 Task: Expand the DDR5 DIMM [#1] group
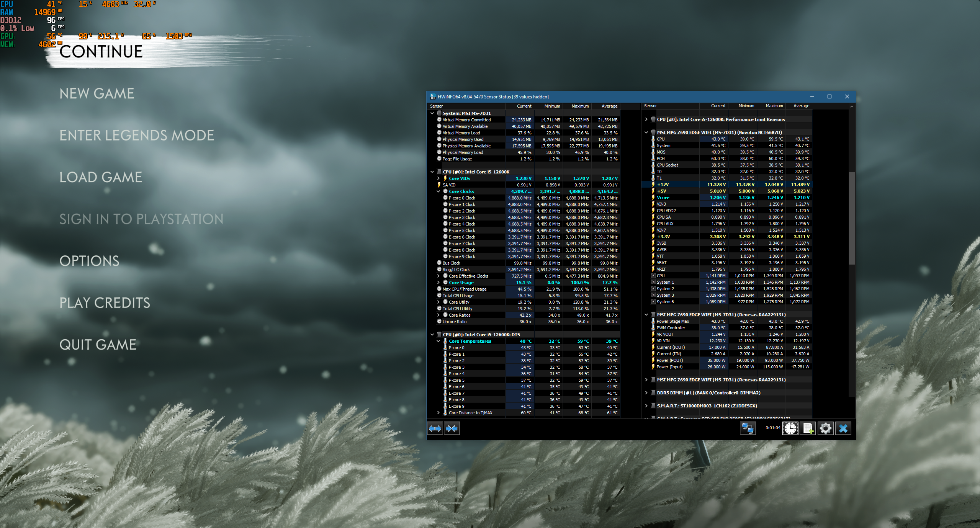(x=646, y=393)
